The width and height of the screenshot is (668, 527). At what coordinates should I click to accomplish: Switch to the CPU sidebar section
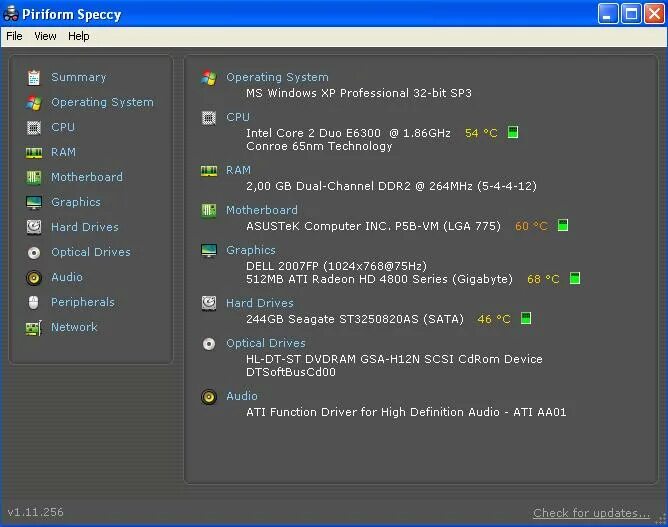tap(63, 127)
